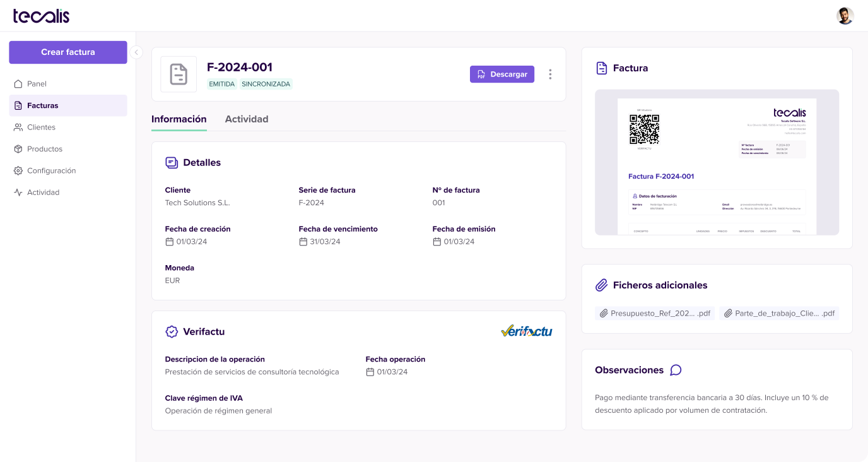Select Facturas in the sidebar
The width and height of the screenshot is (868, 462).
point(42,105)
